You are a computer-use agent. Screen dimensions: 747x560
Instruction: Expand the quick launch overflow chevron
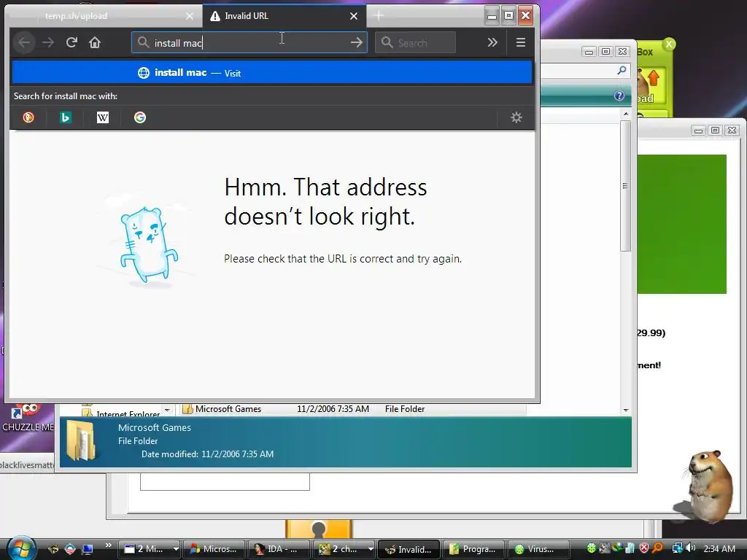108,545
